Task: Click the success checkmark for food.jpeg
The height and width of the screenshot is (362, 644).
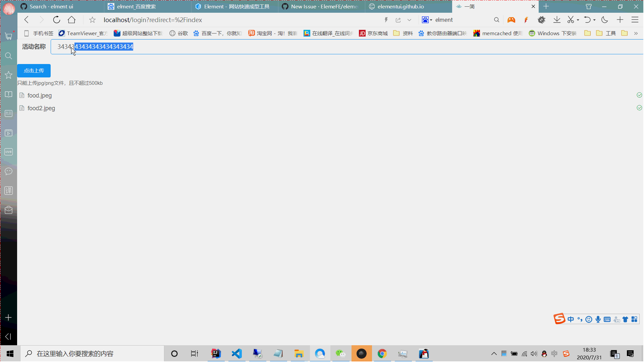Action: pyautogui.click(x=639, y=95)
